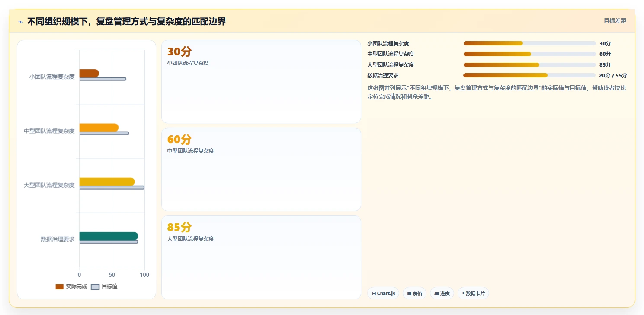Click the 大型团队流程复杂度 chart axis label
This screenshot has width=644, height=315.
49,185
